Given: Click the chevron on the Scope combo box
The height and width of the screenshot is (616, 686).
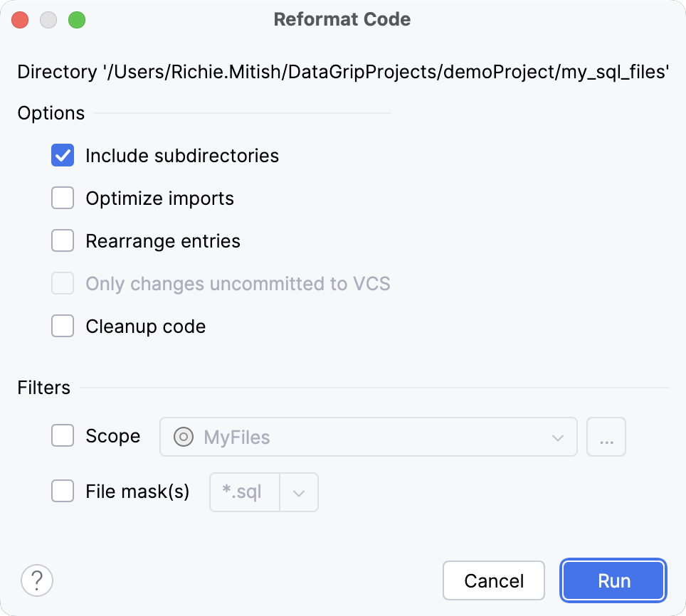Looking at the screenshot, I should point(558,437).
